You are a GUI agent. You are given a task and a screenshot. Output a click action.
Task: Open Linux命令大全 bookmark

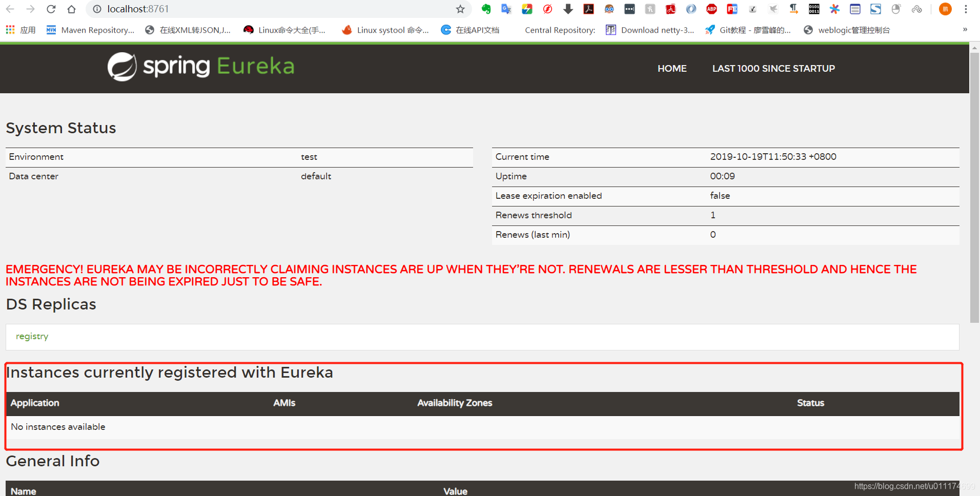click(284, 30)
